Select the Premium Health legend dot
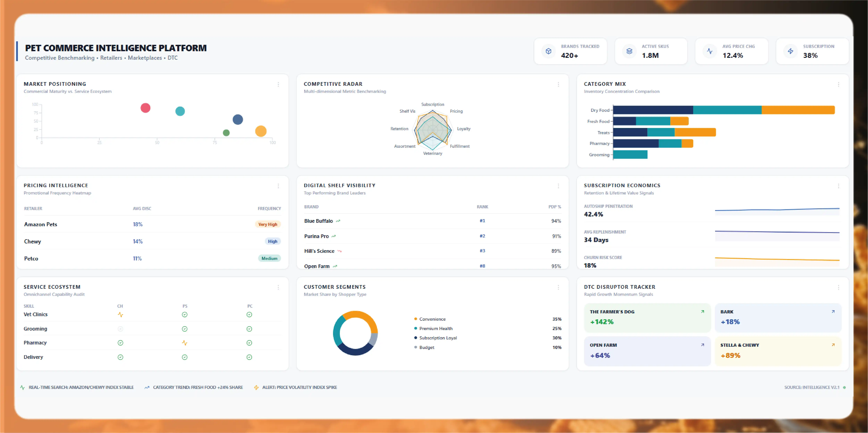The height and width of the screenshot is (433, 868). pyautogui.click(x=416, y=328)
